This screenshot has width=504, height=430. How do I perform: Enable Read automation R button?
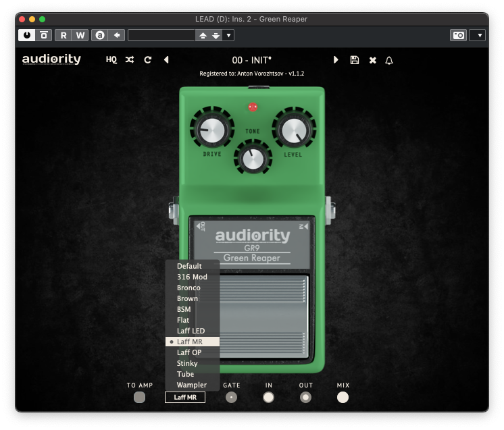[x=64, y=35]
